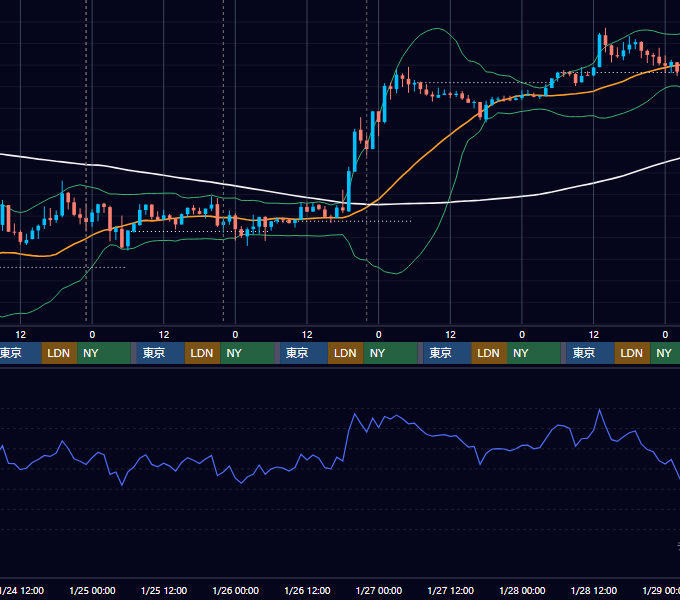This screenshot has height=600, width=680.
Task: Click the NY session block above 1/26 00:00
Action: 247,353
